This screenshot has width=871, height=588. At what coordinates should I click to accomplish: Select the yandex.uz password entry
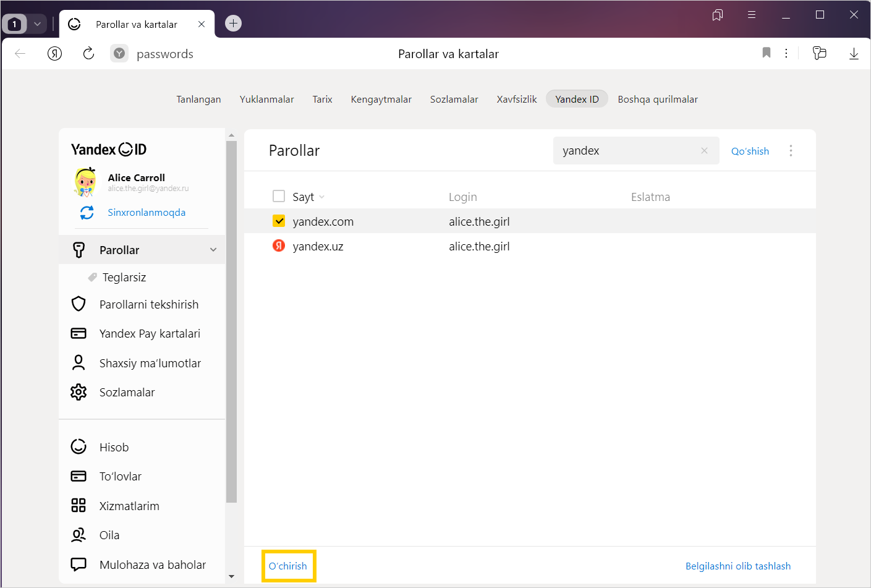(318, 246)
